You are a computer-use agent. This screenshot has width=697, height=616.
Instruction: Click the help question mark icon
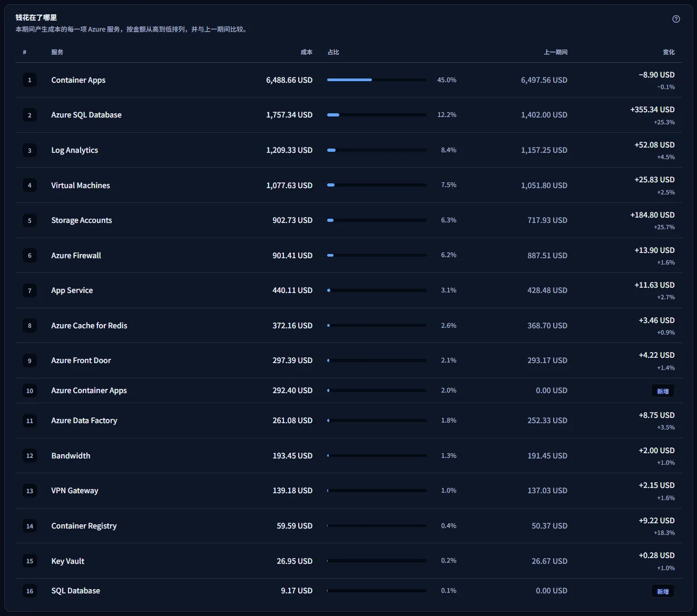pyautogui.click(x=676, y=19)
